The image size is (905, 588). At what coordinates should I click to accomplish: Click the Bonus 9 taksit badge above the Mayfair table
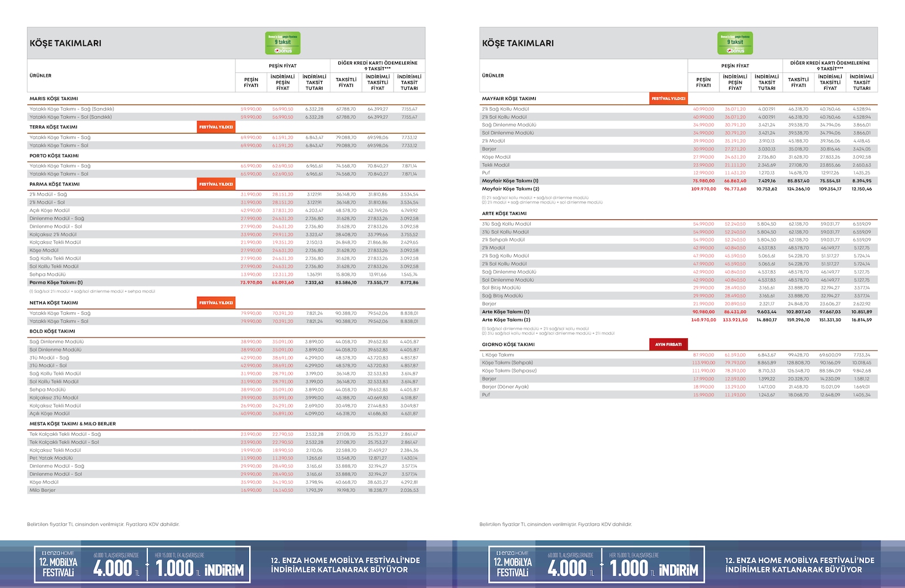[x=735, y=43]
